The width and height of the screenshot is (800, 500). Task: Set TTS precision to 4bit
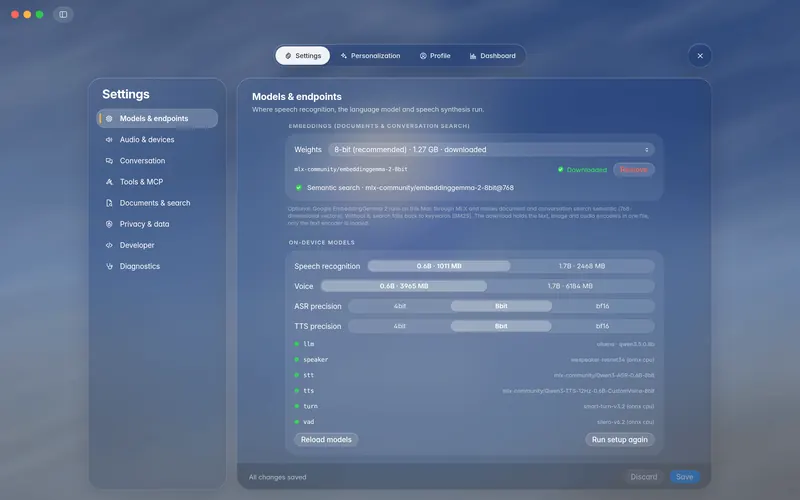(399, 326)
